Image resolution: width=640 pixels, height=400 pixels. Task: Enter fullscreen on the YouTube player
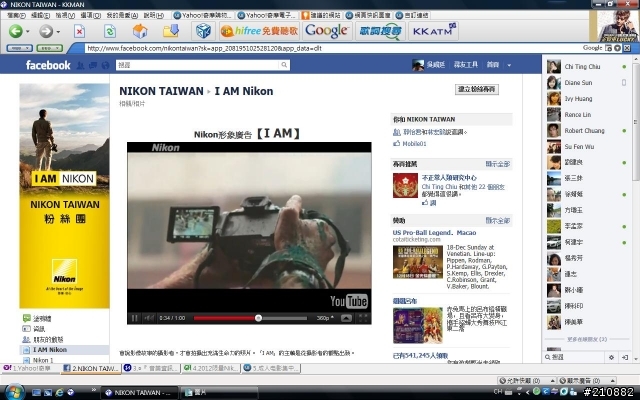363,318
